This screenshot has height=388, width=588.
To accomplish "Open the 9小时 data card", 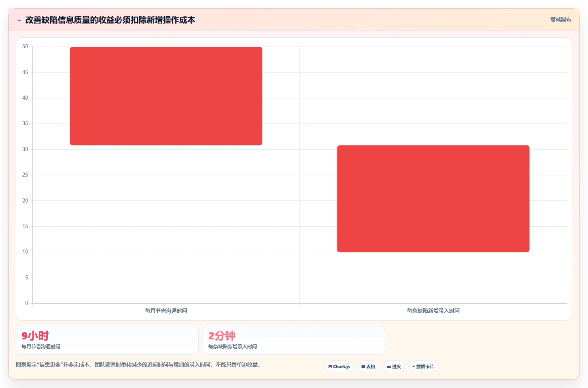I will coord(107,340).
